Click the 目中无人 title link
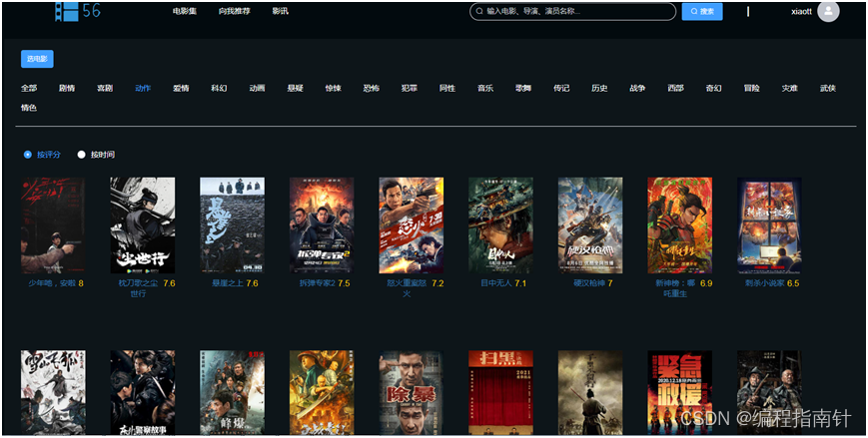This screenshot has width=868, height=438. [x=496, y=283]
